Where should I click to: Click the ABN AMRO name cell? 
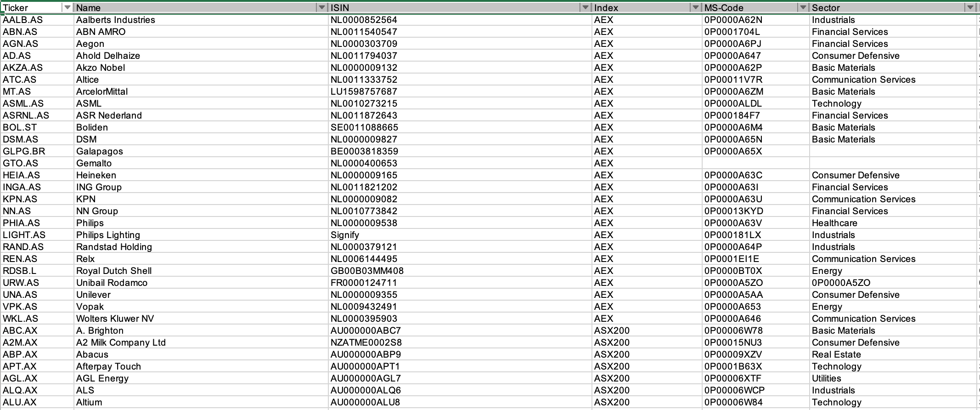tap(201, 32)
